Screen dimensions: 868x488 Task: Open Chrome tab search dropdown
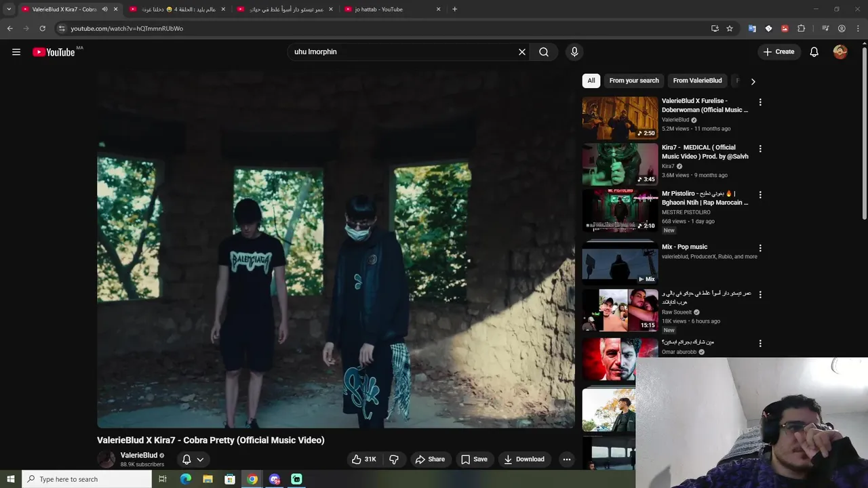(9, 9)
